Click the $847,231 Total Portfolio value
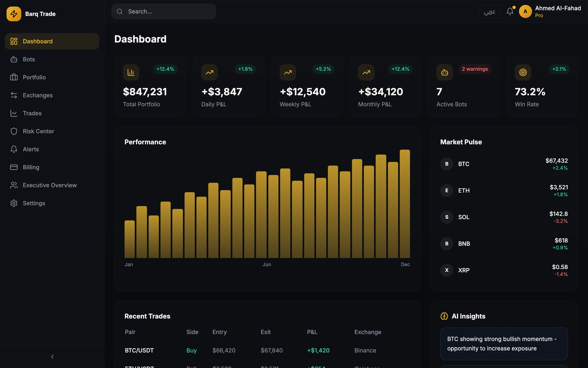The width and height of the screenshot is (588, 368). pyautogui.click(x=145, y=92)
